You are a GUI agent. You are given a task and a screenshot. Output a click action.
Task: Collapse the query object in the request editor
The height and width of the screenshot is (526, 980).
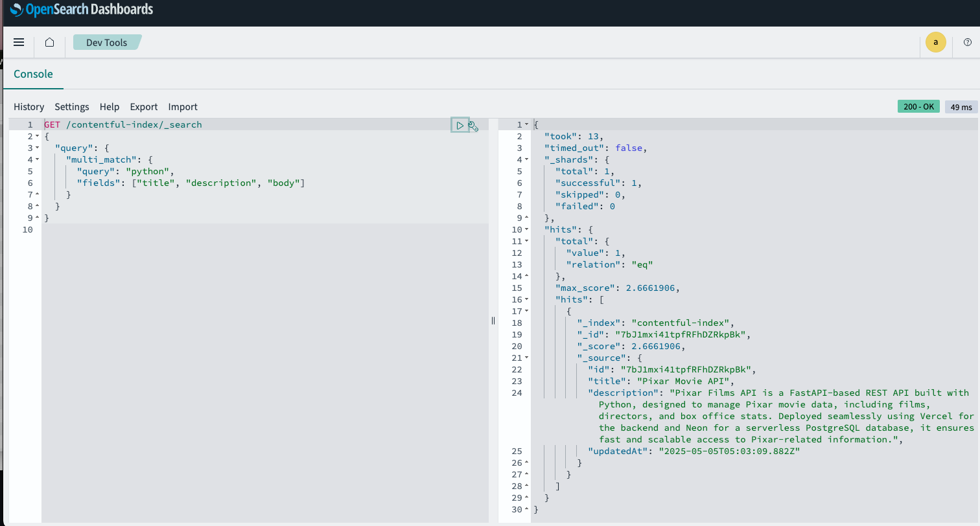(x=37, y=148)
